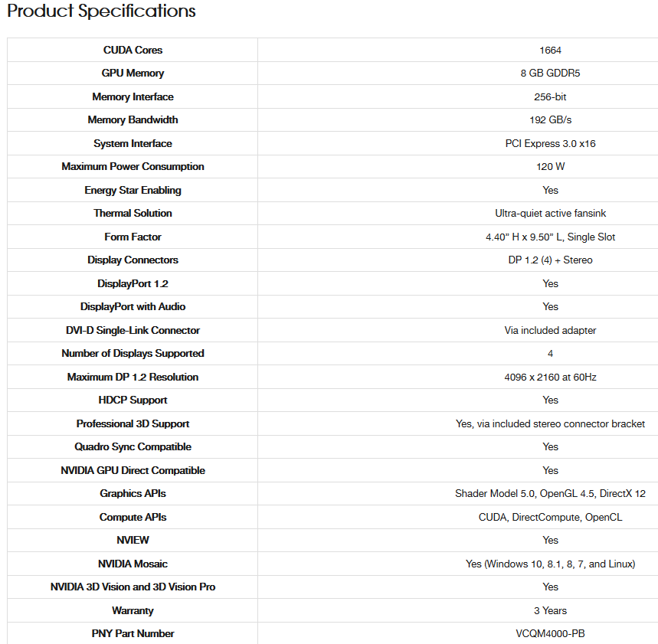This screenshot has width=658, height=644.
Task: Select the VCQM4000-PB part number
Action: pyautogui.click(x=550, y=633)
